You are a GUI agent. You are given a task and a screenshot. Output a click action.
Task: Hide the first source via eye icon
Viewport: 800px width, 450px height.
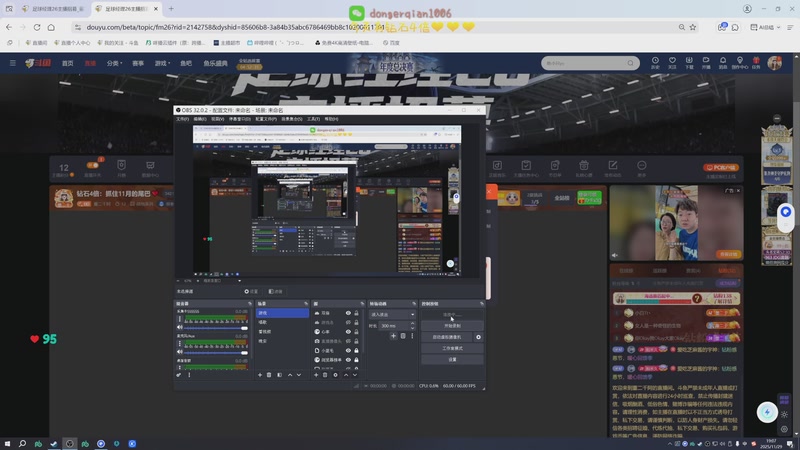click(348, 313)
